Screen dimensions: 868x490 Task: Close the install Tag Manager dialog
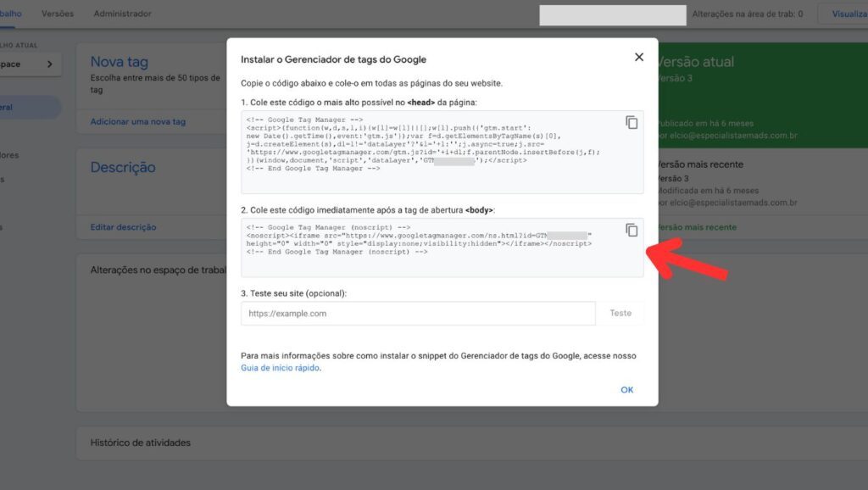pos(639,57)
